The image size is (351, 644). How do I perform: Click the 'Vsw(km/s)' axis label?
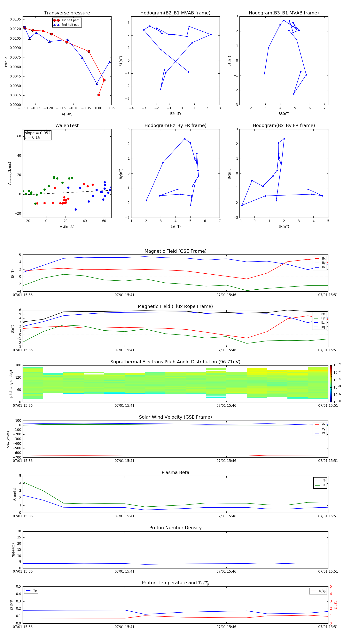[8, 439]
